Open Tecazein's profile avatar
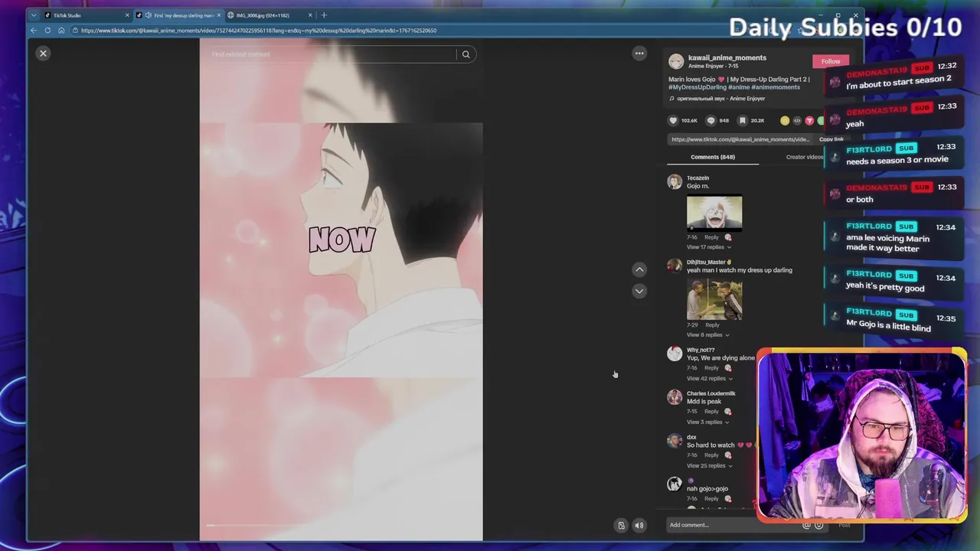 (x=675, y=181)
